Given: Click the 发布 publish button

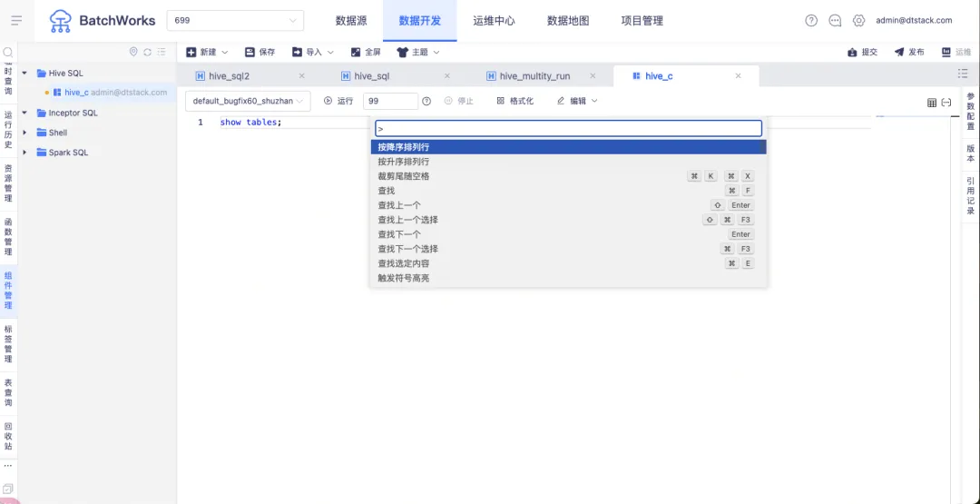Looking at the screenshot, I should [909, 52].
